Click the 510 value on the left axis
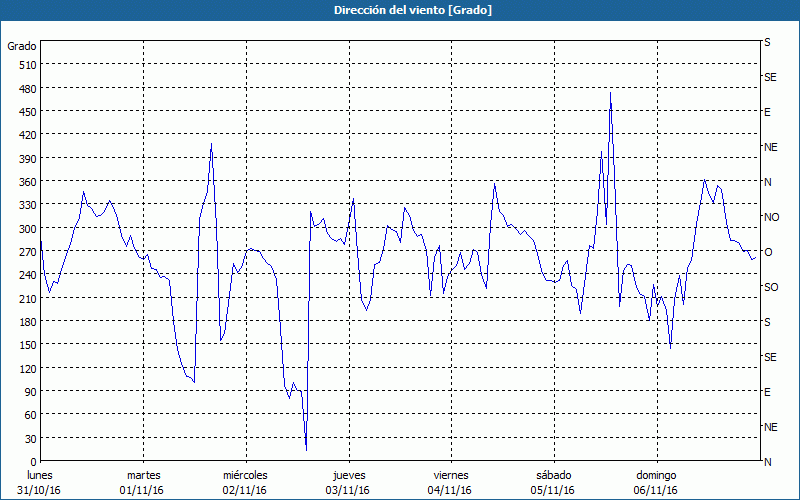 click(27, 65)
